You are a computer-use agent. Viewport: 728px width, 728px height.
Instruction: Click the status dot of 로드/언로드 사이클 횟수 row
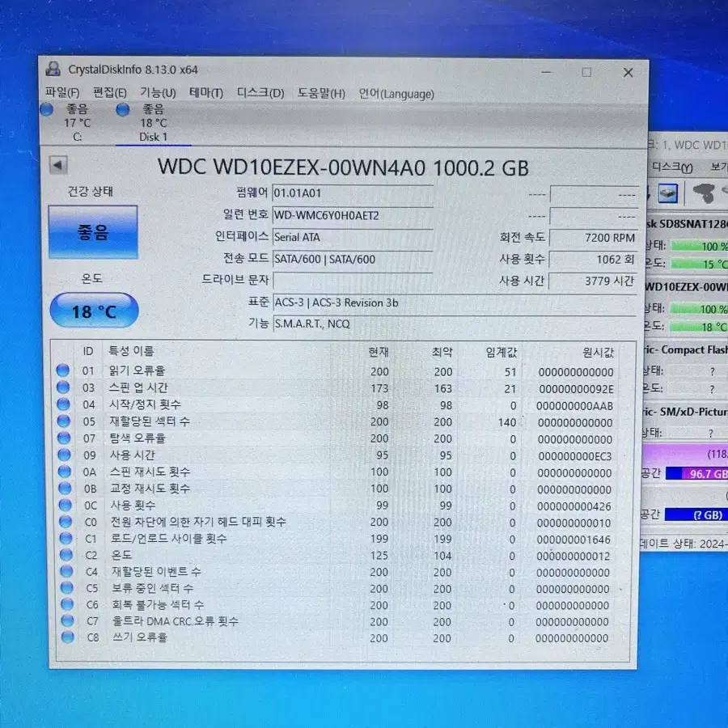point(66,538)
